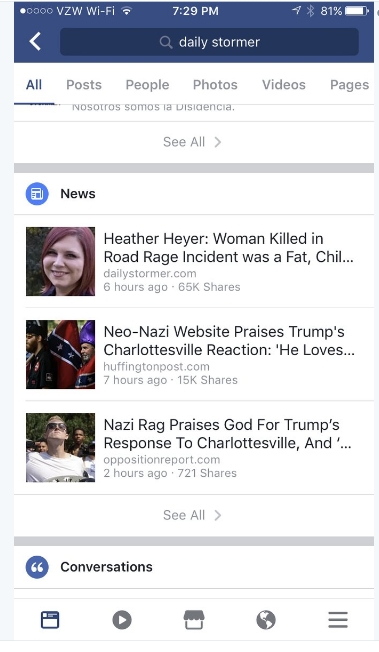
Task: Click the daily stormer search field
Action: point(209,42)
